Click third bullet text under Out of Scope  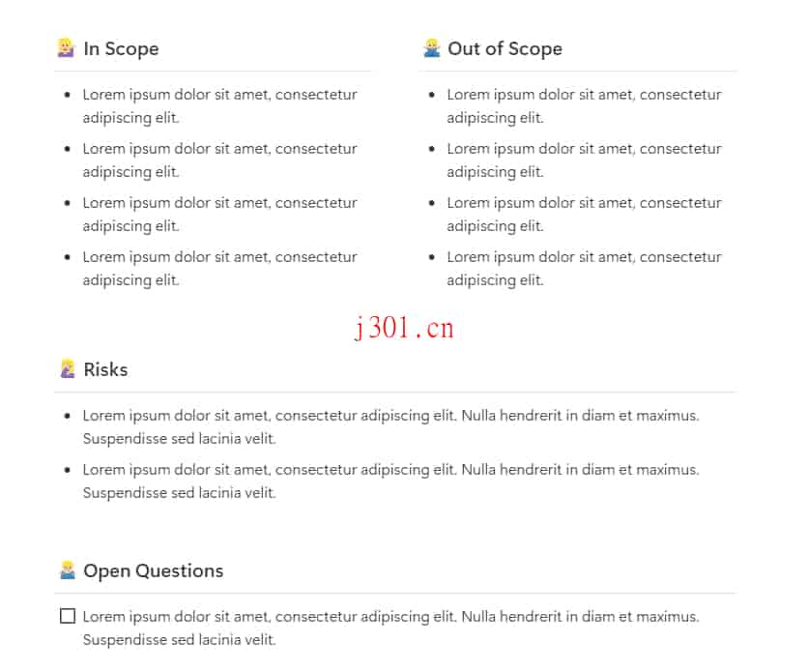coord(585,215)
